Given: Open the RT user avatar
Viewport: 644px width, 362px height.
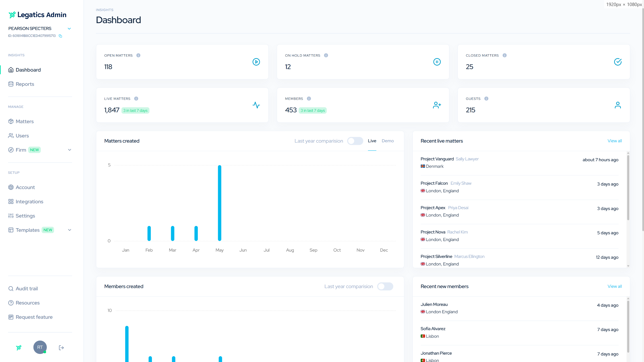Looking at the screenshot, I should (x=40, y=347).
